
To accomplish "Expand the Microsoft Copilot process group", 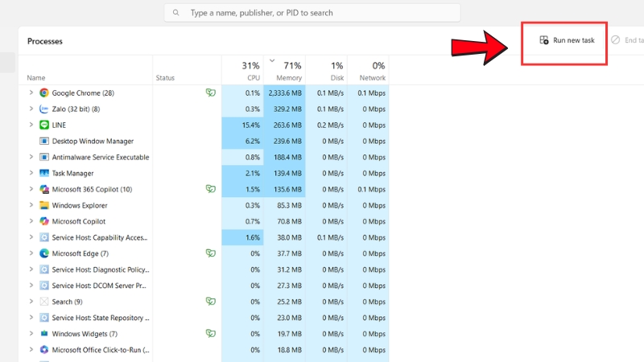I will (x=31, y=221).
